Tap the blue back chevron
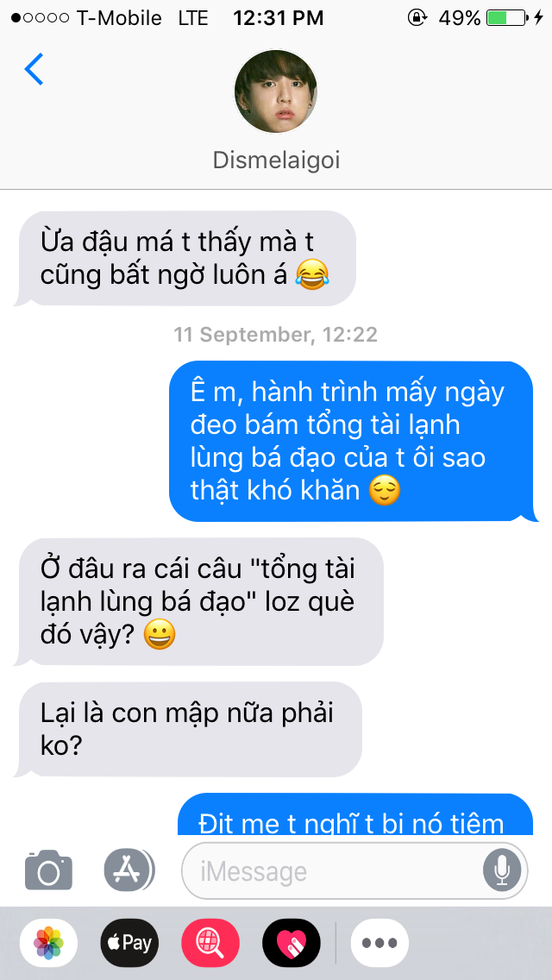The width and height of the screenshot is (552, 980). pos(34,69)
